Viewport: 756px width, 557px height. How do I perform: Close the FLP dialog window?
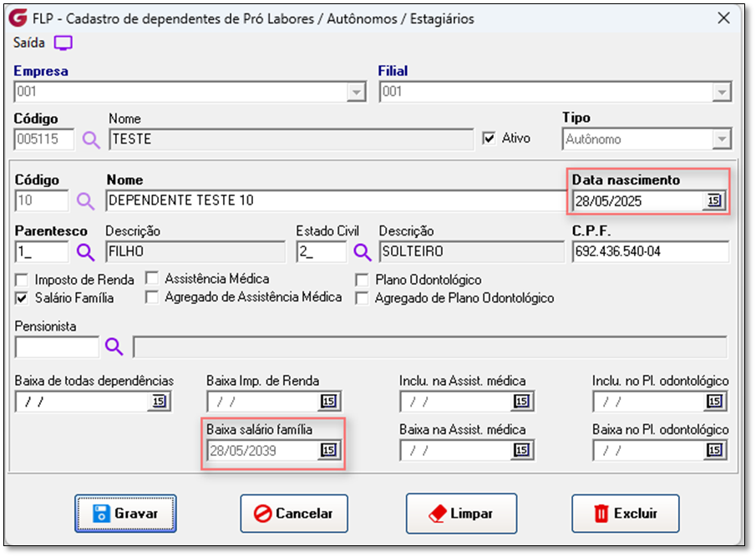click(x=723, y=18)
